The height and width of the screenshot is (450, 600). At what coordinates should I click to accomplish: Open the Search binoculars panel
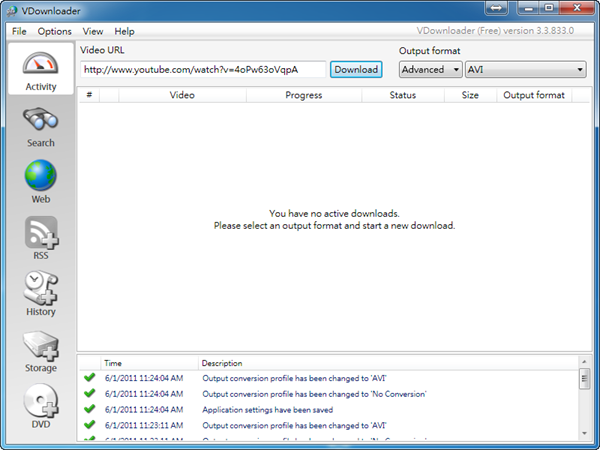(x=41, y=127)
